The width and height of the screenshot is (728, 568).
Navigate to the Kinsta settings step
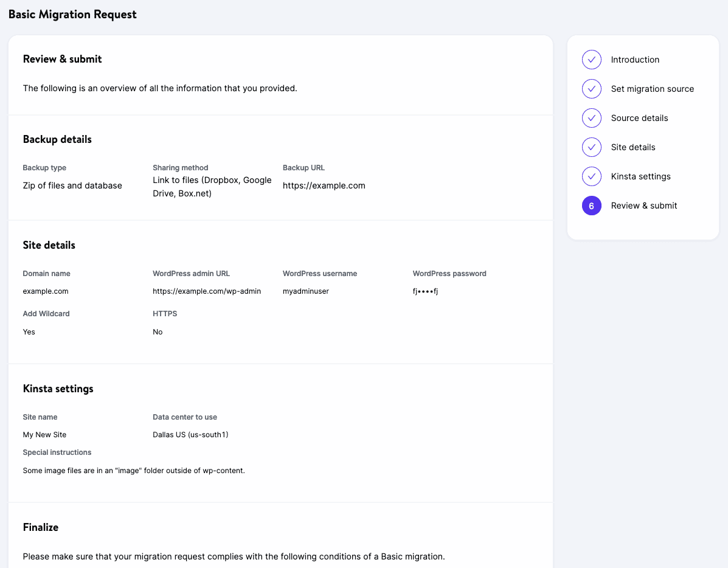(x=640, y=176)
